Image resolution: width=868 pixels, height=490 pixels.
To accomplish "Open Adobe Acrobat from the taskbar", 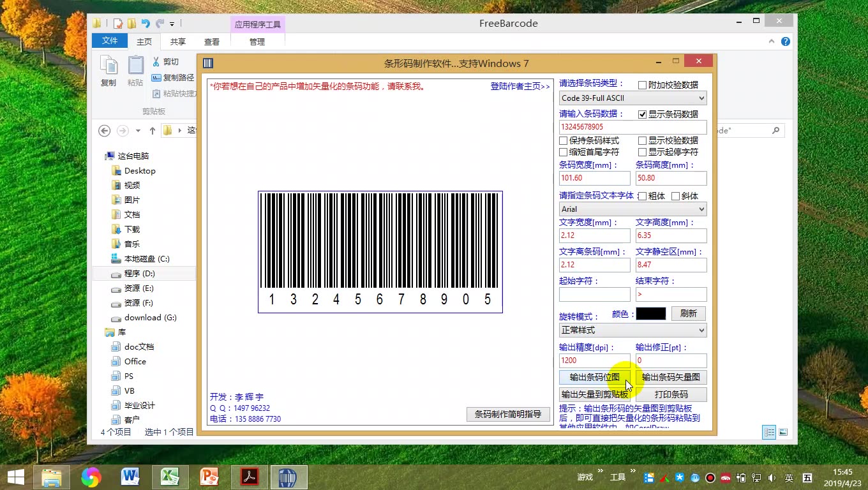I will point(249,477).
